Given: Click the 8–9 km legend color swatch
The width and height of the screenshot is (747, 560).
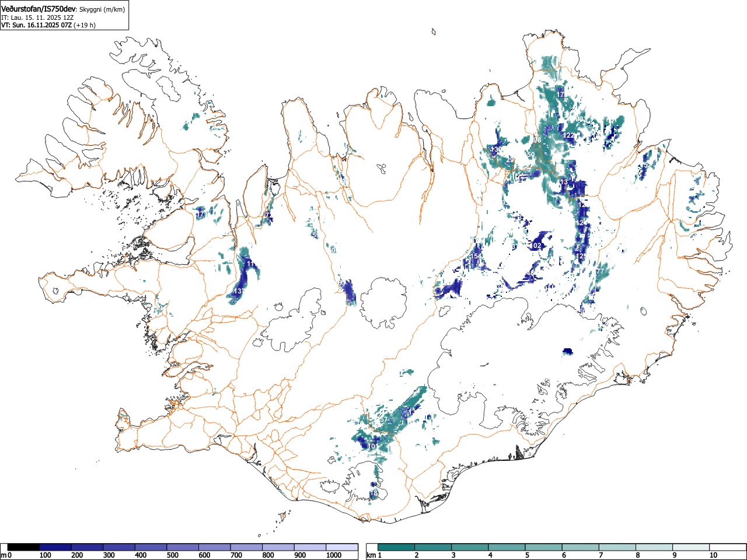Looking at the screenshot, I should click(x=654, y=547).
